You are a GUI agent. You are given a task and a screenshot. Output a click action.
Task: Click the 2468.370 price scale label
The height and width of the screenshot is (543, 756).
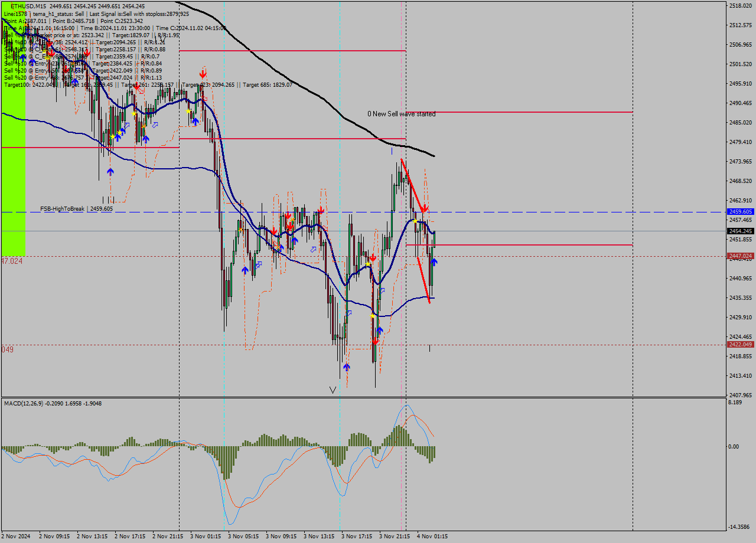(740, 181)
